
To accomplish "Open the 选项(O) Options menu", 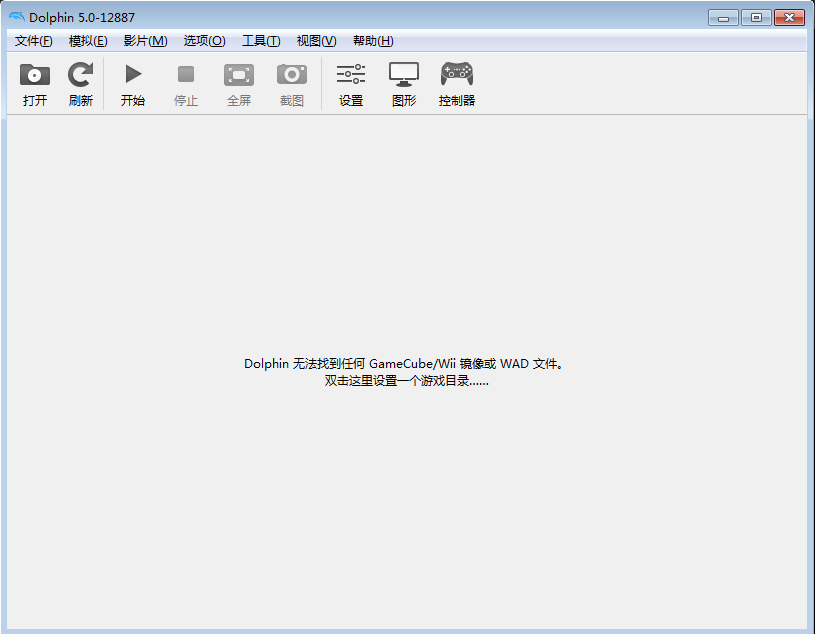I will point(204,41).
